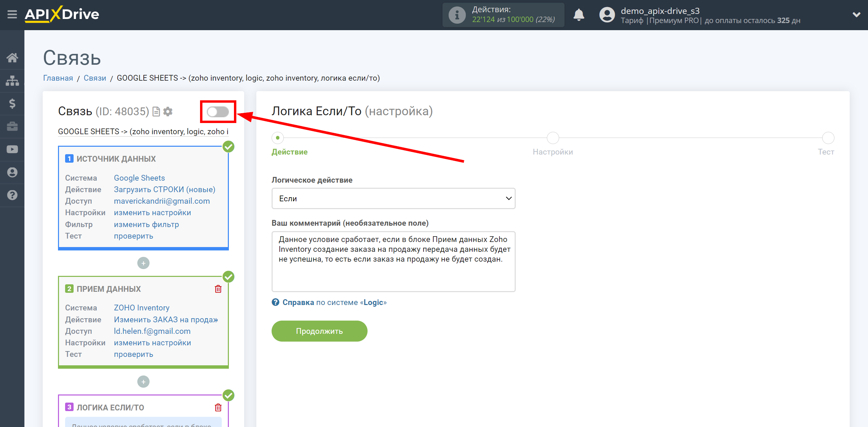Click the receive block green checkmark
868x427 pixels.
(x=229, y=277)
